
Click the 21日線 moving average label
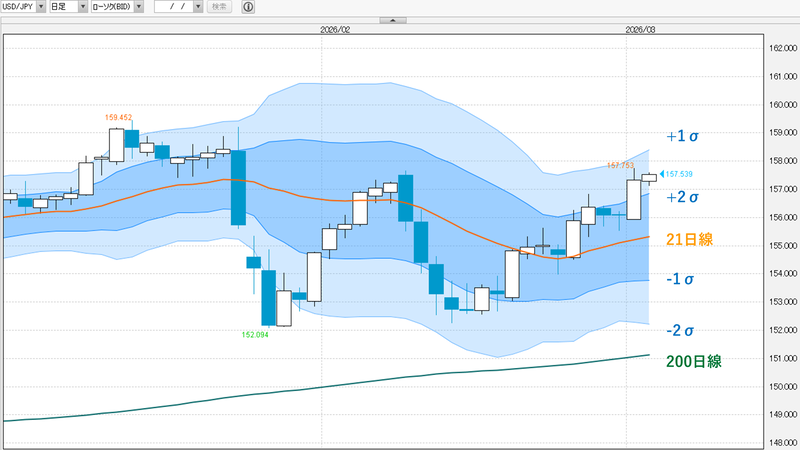pyautogui.click(x=689, y=239)
